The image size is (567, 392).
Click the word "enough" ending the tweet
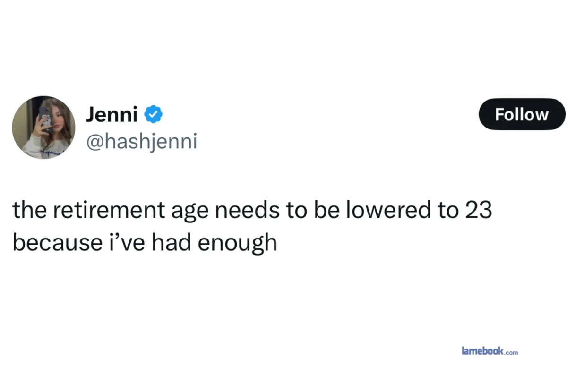point(237,244)
